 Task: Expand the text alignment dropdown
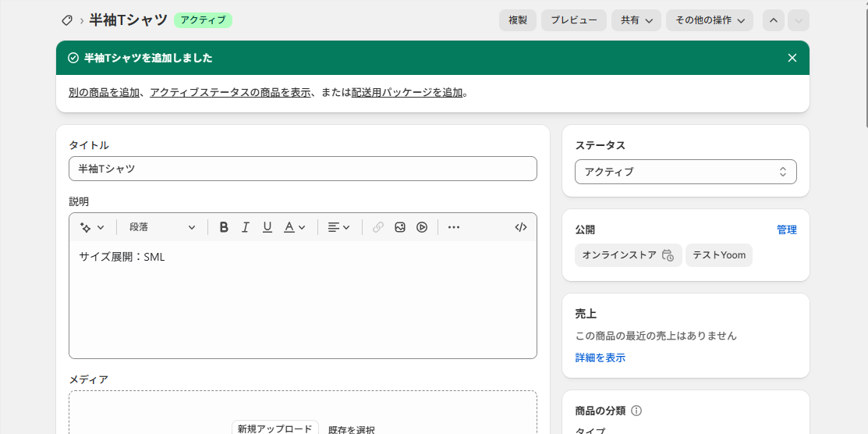(x=338, y=227)
